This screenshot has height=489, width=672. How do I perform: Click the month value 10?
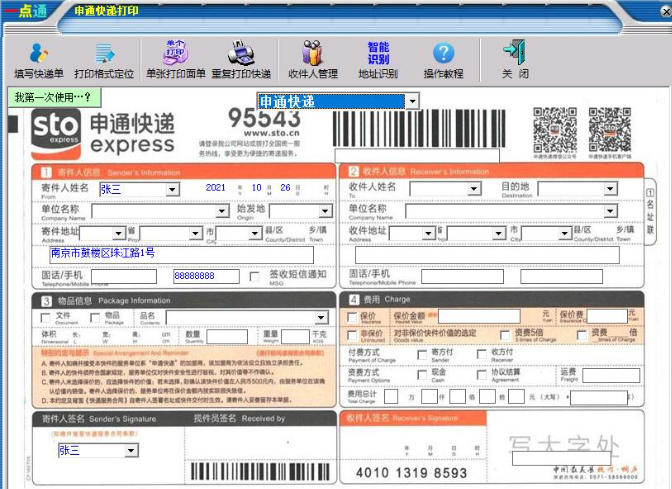coord(256,188)
